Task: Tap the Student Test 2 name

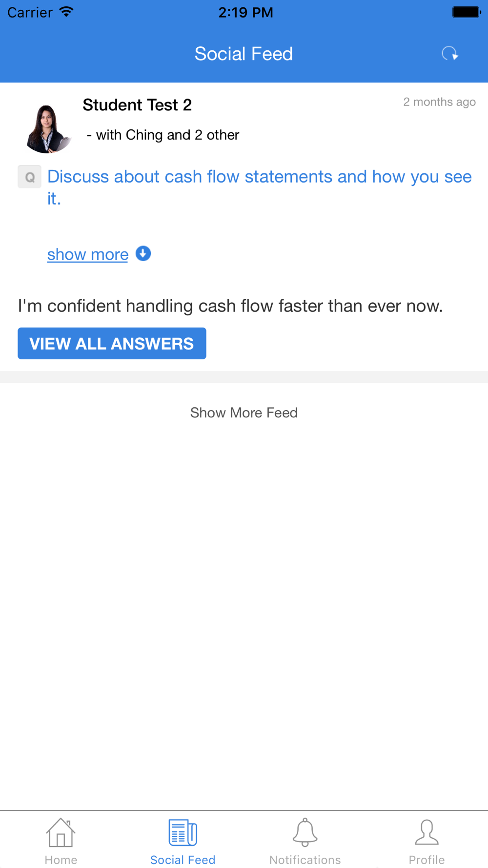Action: (x=137, y=105)
